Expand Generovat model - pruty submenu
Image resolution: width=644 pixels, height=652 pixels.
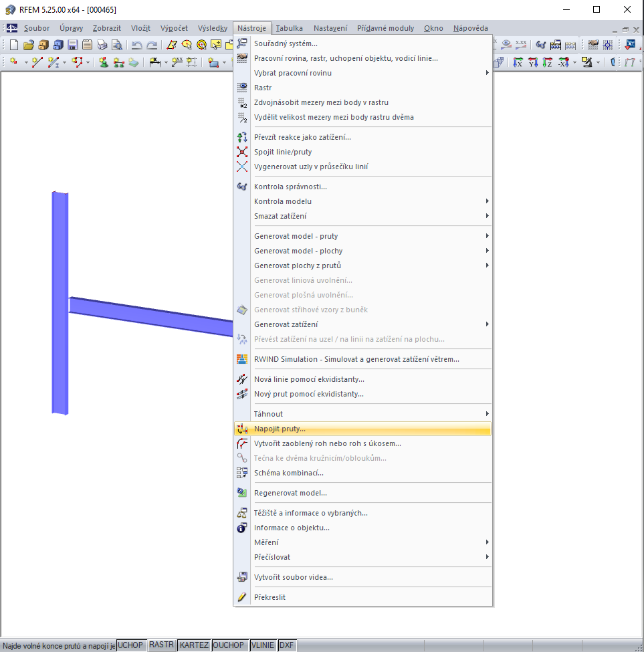tap(362, 236)
